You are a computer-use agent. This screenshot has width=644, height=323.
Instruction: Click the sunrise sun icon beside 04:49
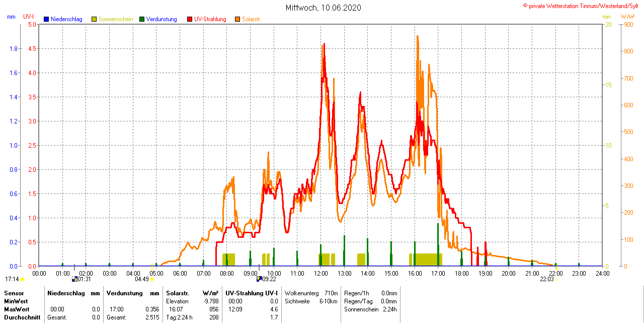[x=152, y=279]
